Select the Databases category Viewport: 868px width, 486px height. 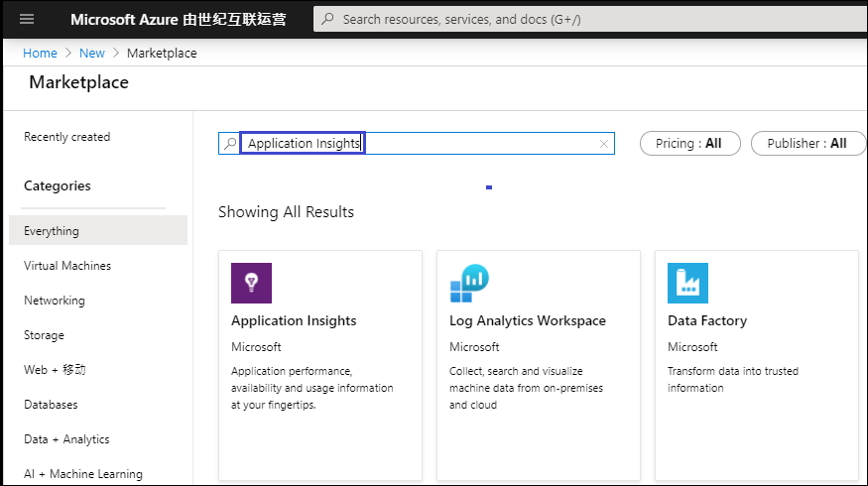coord(51,405)
